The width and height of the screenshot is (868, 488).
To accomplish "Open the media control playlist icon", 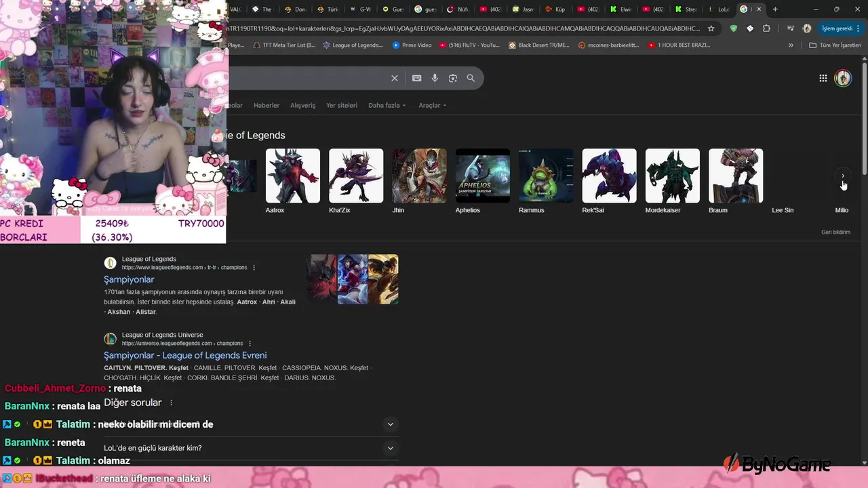I will (x=791, y=28).
